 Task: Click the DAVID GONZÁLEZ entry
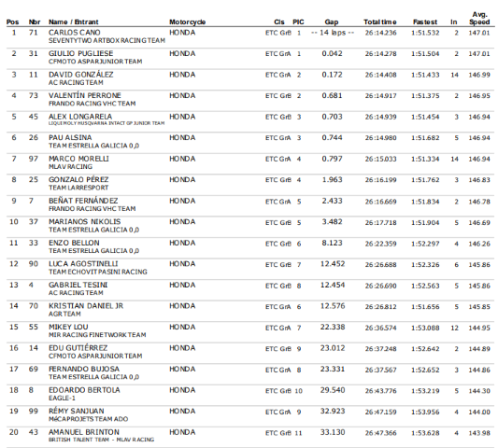80,75
